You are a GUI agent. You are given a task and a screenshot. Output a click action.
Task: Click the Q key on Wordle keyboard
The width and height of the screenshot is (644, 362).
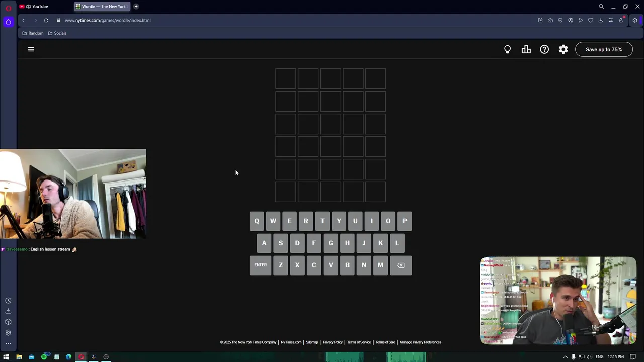tap(257, 221)
